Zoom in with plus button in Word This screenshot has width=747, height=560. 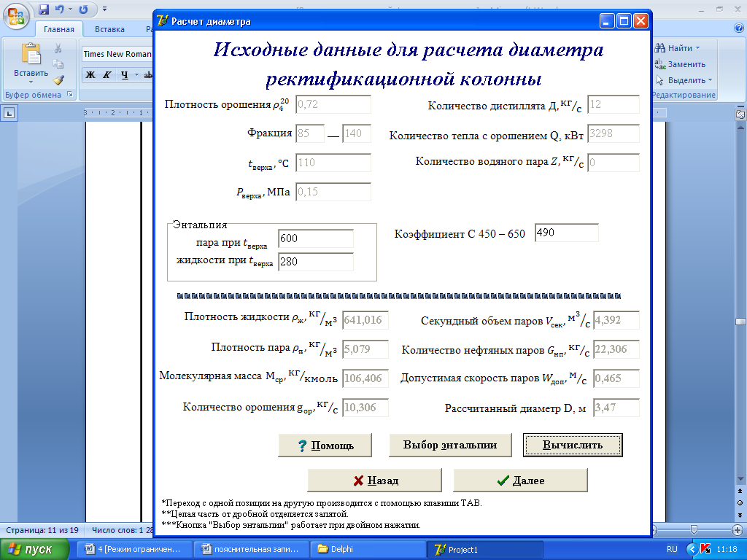pyautogui.click(x=738, y=529)
